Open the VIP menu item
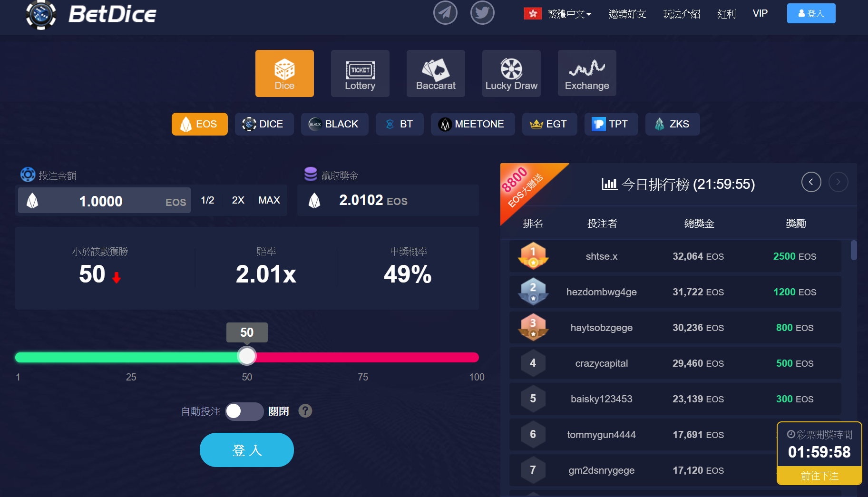 [x=760, y=13]
